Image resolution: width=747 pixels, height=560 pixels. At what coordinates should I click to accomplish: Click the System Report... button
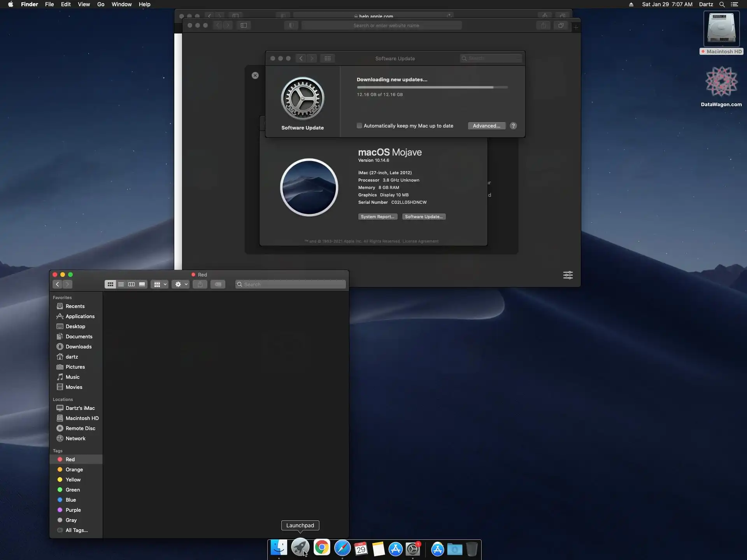click(x=377, y=217)
